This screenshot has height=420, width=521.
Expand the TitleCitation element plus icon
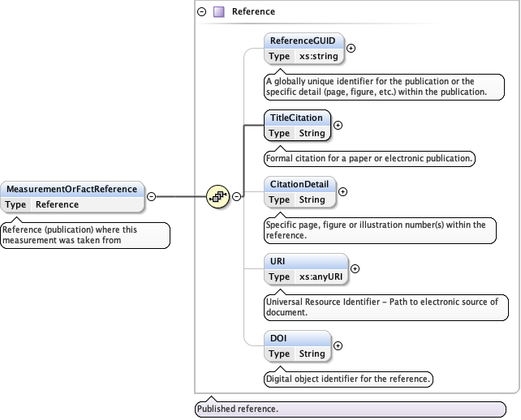tap(338, 126)
